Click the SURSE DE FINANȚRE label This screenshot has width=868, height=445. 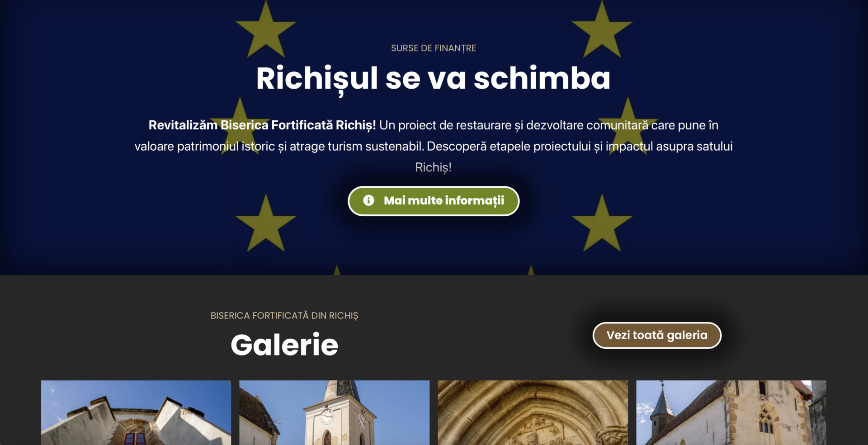point(434,48)
